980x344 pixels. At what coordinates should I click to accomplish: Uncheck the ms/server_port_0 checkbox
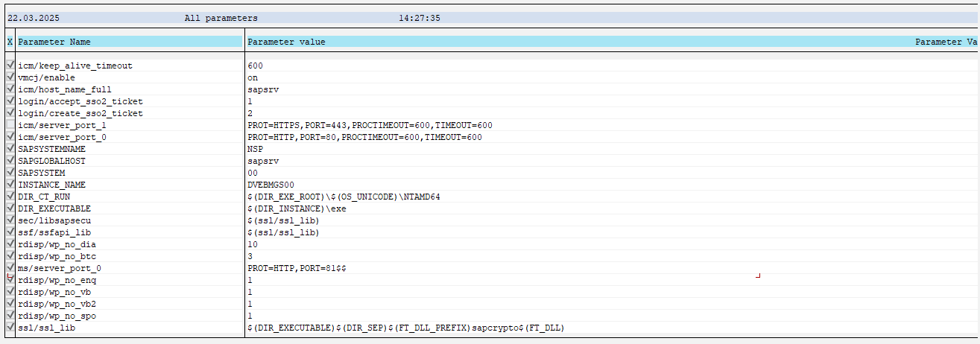[10, 268]
